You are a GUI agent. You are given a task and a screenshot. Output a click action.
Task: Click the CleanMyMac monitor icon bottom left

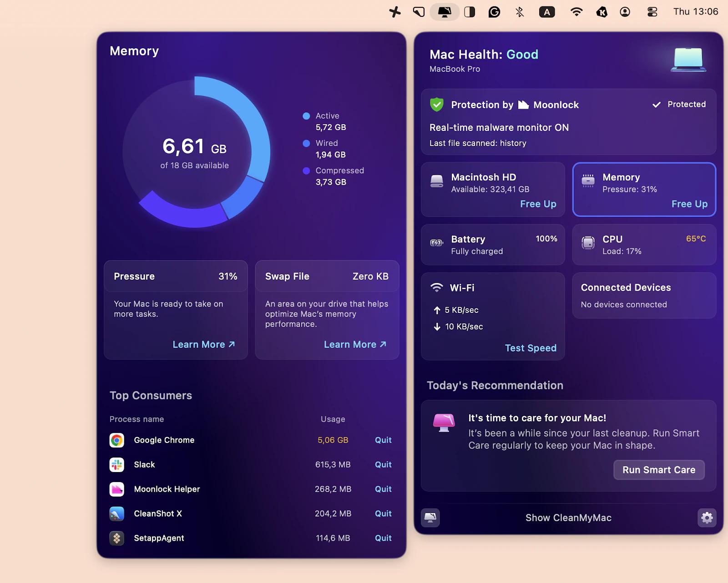tap(430, 518)
